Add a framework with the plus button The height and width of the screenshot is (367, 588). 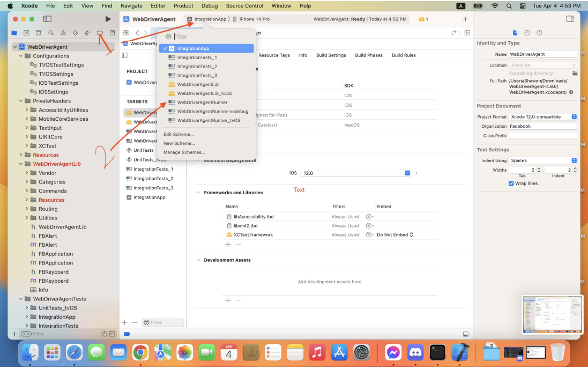coord(228,244)
